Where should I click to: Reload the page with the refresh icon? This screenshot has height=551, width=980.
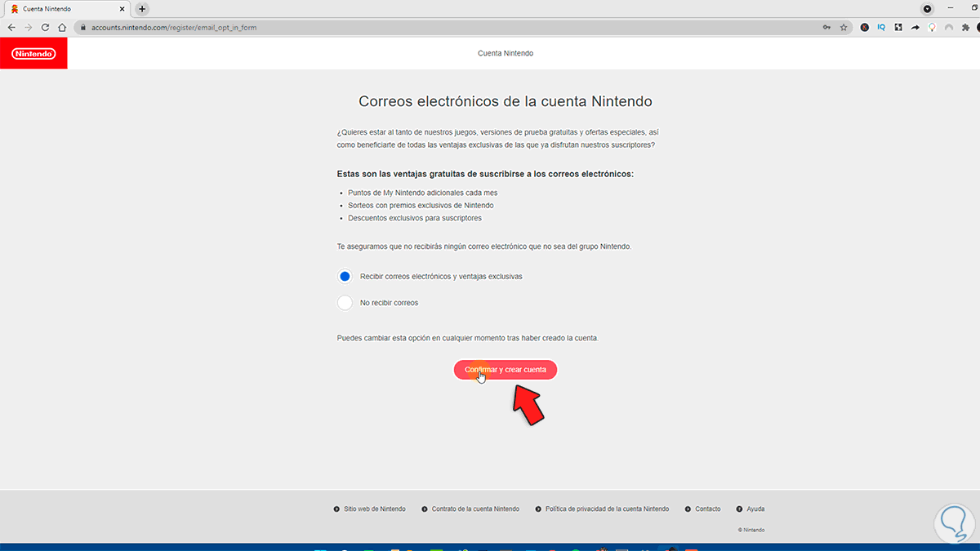tap(46, 27)
